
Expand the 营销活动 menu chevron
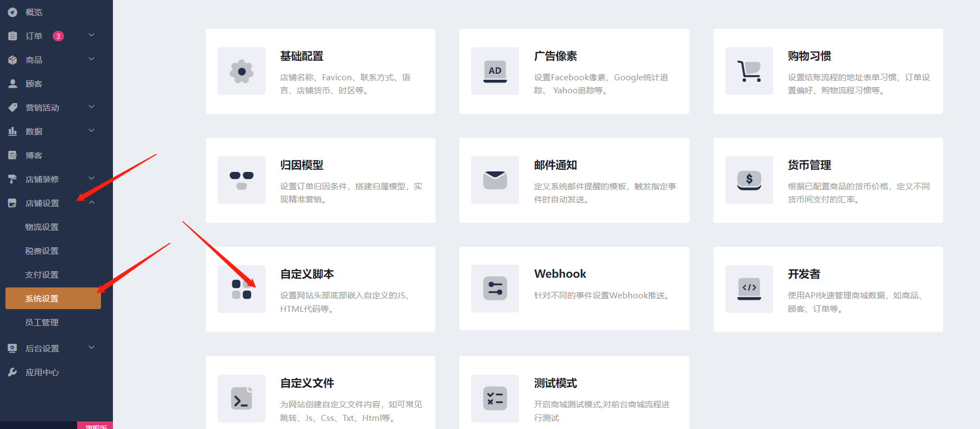click(x=91, y=107)
